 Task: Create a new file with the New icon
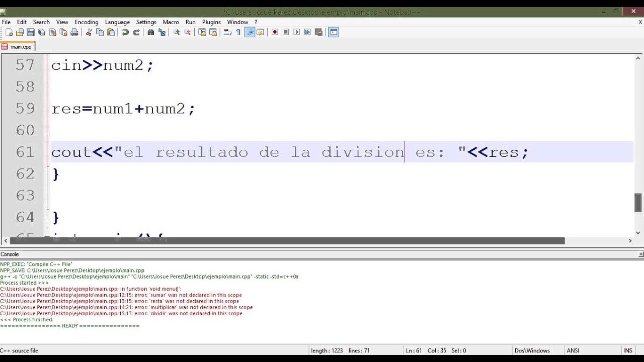tap(9, 32)
